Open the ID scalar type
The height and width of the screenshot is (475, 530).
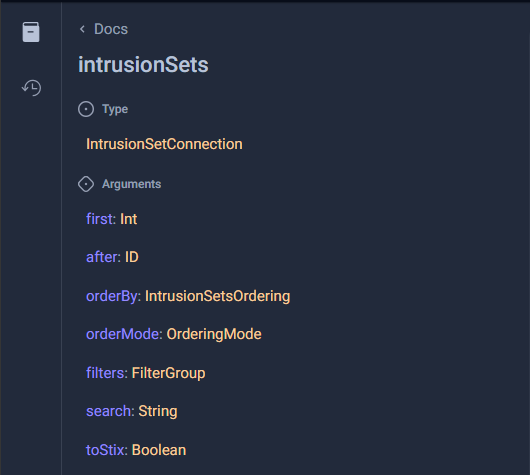[x=132, y=257]
